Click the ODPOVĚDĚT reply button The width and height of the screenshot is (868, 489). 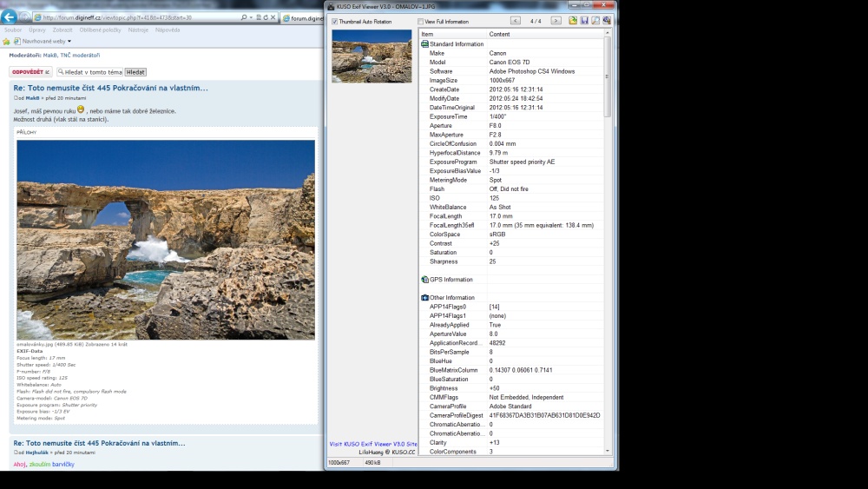tap(30, 72)
